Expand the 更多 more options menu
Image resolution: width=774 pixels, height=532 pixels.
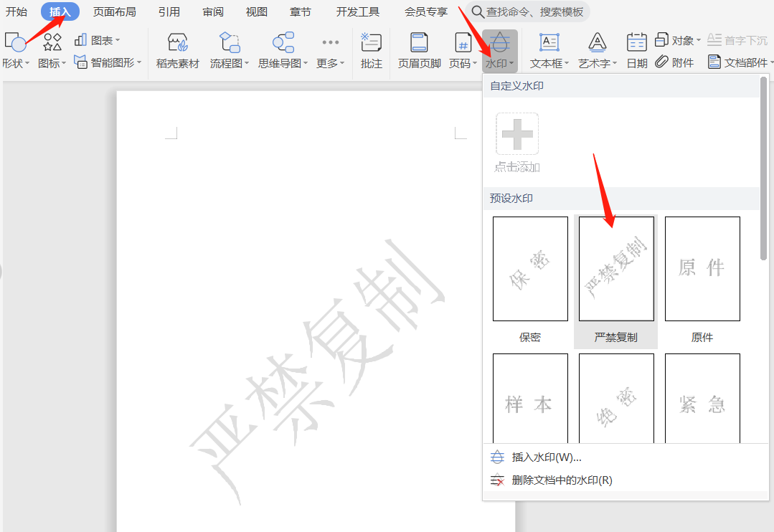click(330, 63)
